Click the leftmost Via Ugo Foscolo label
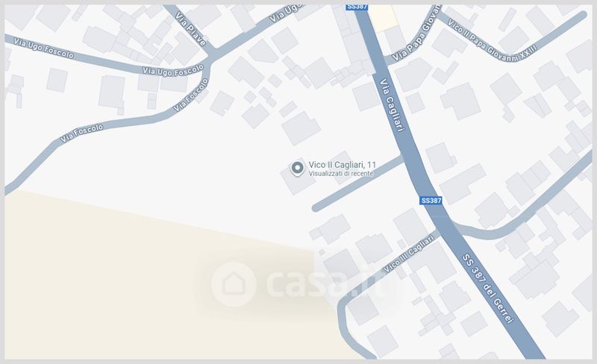This screenshot has width=597, height=364. tap(44, 48)
